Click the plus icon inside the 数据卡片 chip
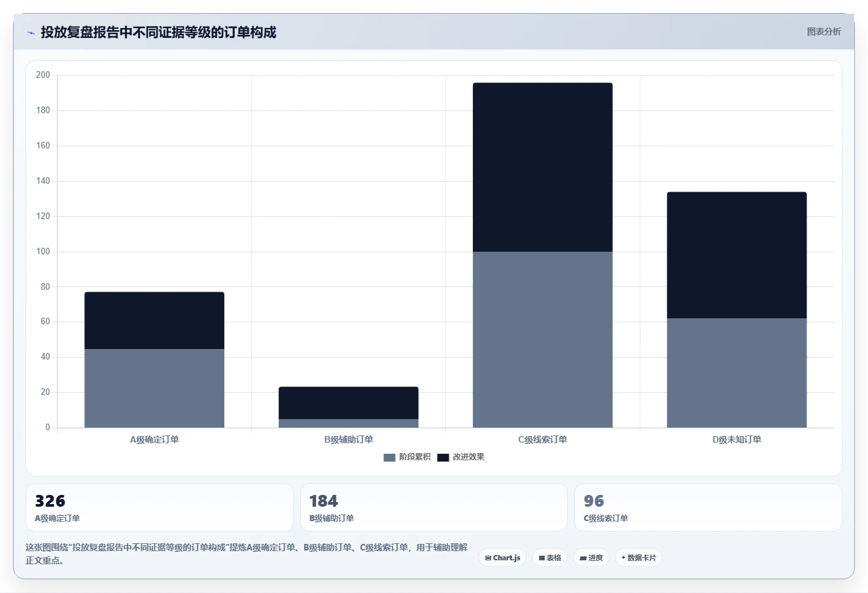This screenshot has height=593, width=868. (x=623, y=558)
